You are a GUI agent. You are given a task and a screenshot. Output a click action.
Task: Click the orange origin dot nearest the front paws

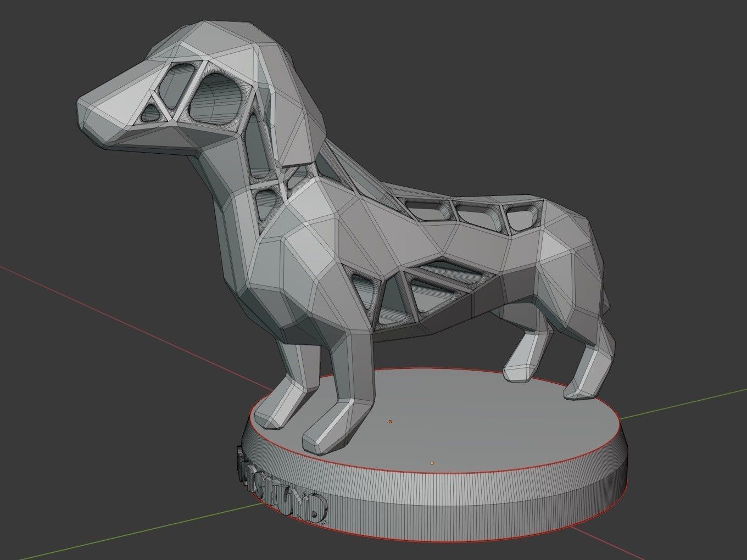[x=391, y=422]
